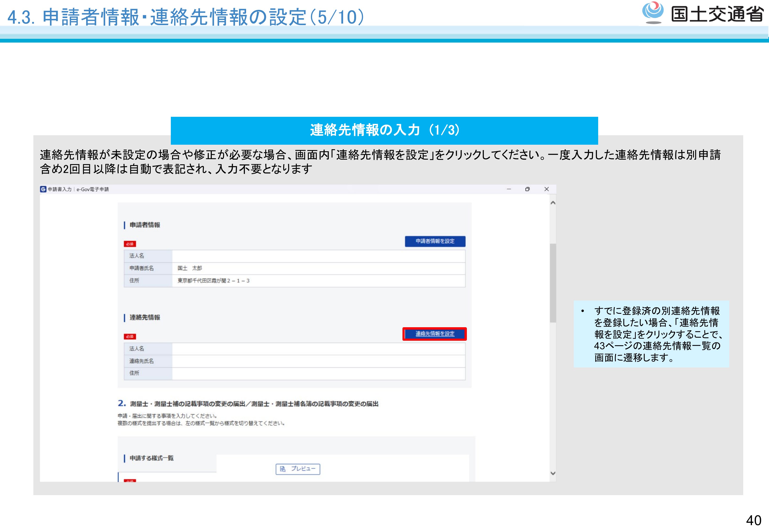769x532 pixels.
Task: Open the プレビュー button
Action: [298, 469]
